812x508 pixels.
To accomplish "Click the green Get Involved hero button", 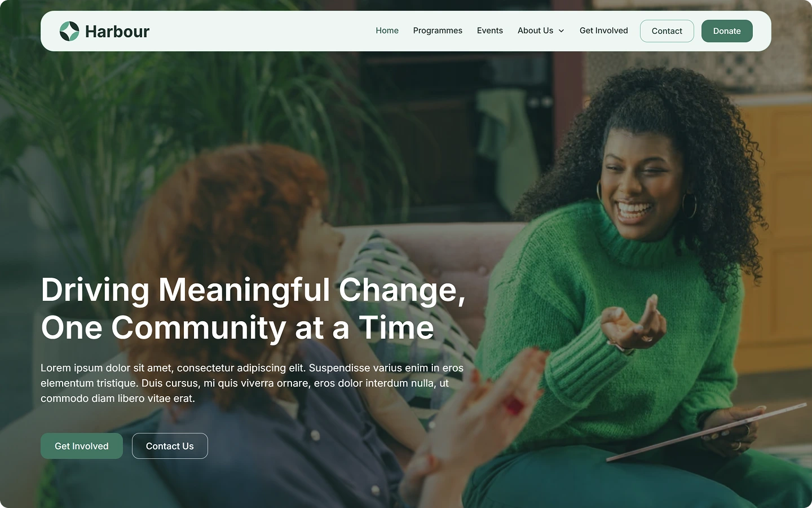I will [82, 446].
